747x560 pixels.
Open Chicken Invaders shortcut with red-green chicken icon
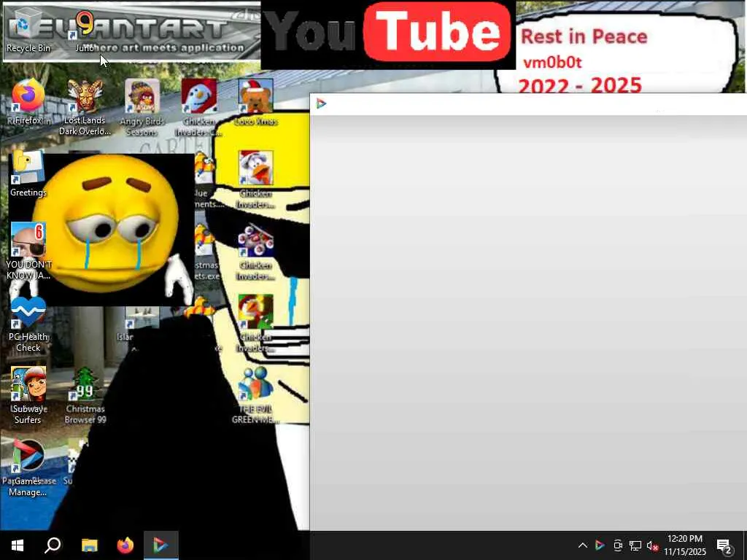click(256, 324)
